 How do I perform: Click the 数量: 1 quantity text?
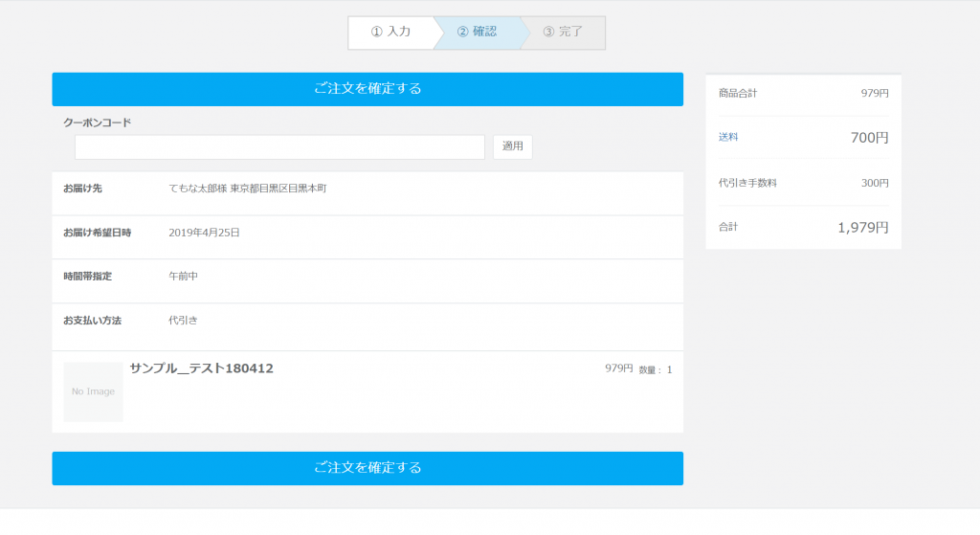point(656,369)
